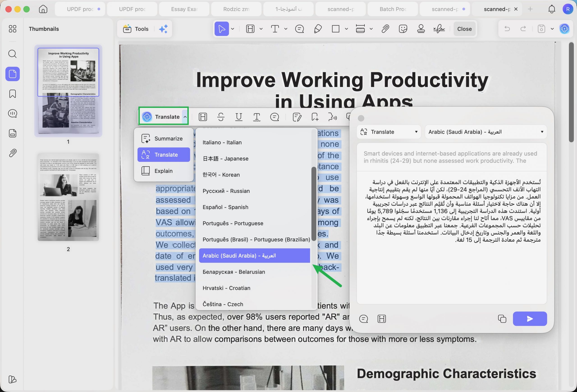Redo the last action
This screenshot has width=577, height=392.
pyautogui.click(x=523, y=29)
